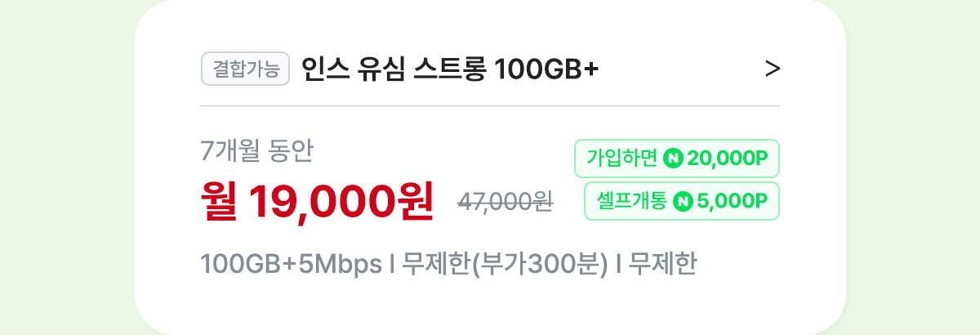
Task: Click the red 월 19,000원 price
Action: pyautogui.click(x=317, y=200)
